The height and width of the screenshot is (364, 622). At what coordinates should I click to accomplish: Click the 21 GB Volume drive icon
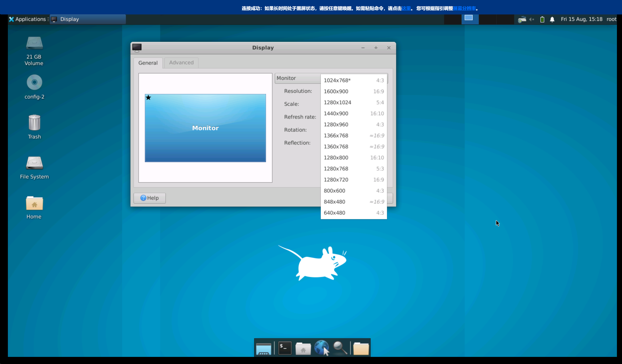click(x=34, y=43)
